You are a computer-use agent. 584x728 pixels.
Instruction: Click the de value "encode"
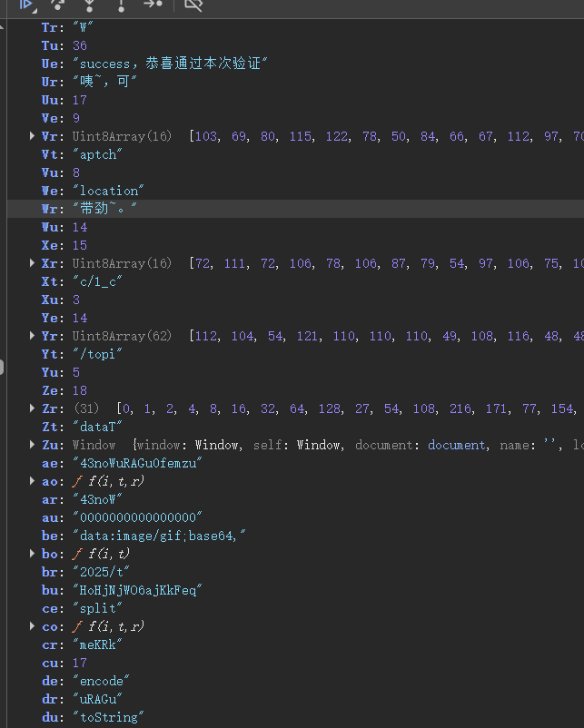[101, 681]
